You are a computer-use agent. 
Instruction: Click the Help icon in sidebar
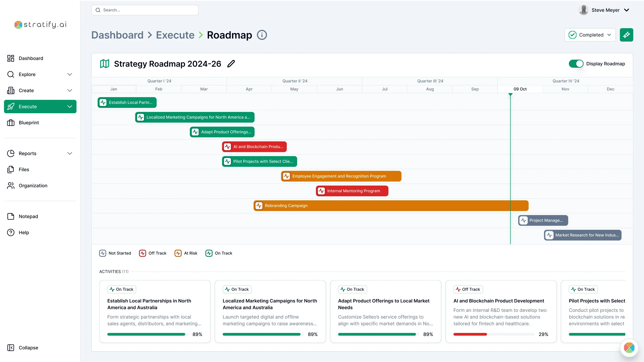(11, 232)
